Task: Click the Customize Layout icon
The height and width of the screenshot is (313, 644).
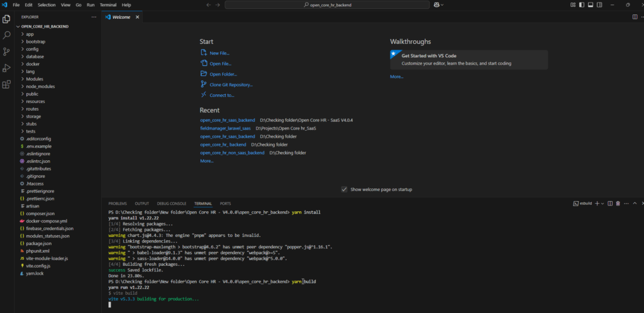Action: (x=573, y=5)
